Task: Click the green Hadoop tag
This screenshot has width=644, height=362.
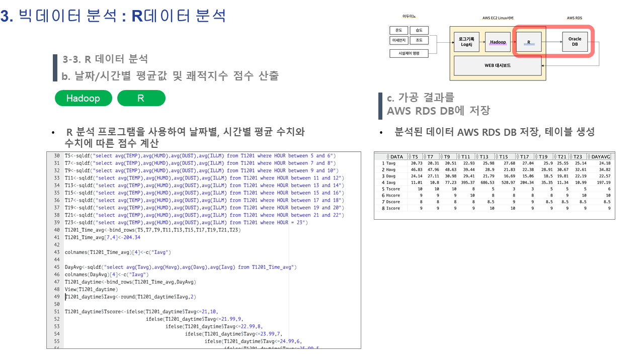Action: coord(83,98)
